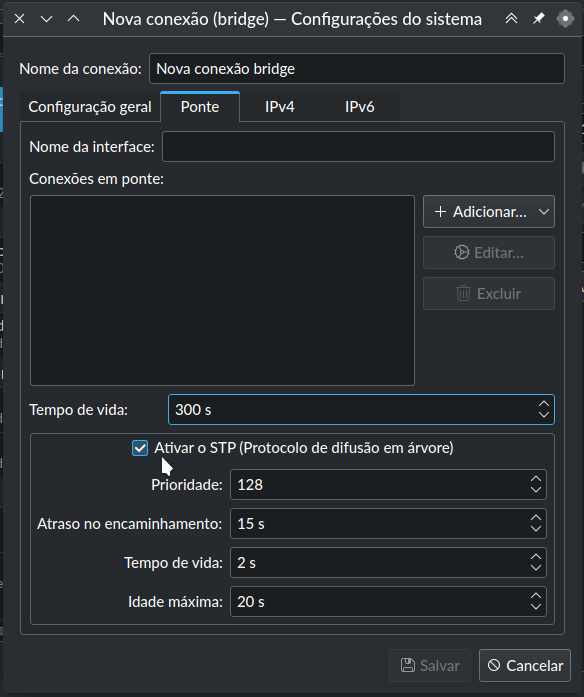Click the Salvar button
The image size is (584, 697).
click(x=430, y=665)
